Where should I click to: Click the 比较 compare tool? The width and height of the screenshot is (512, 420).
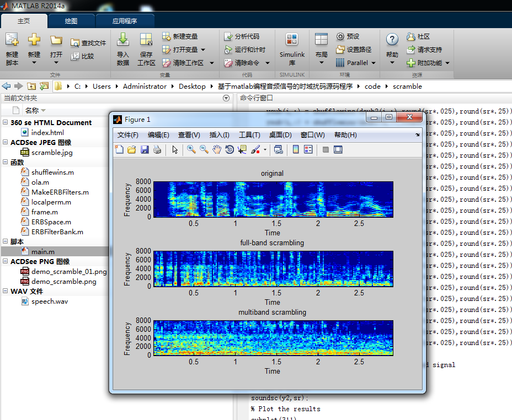tap(83, 56)
